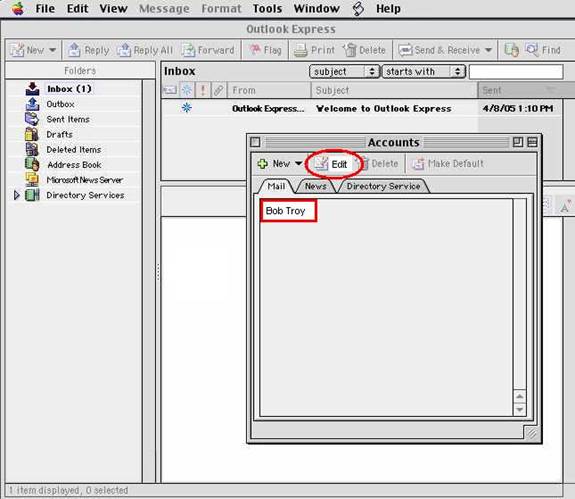Expand Directory Services tree item
Image resolution: width=575 pixels, height=499 pixels.
tap(17, 195)
